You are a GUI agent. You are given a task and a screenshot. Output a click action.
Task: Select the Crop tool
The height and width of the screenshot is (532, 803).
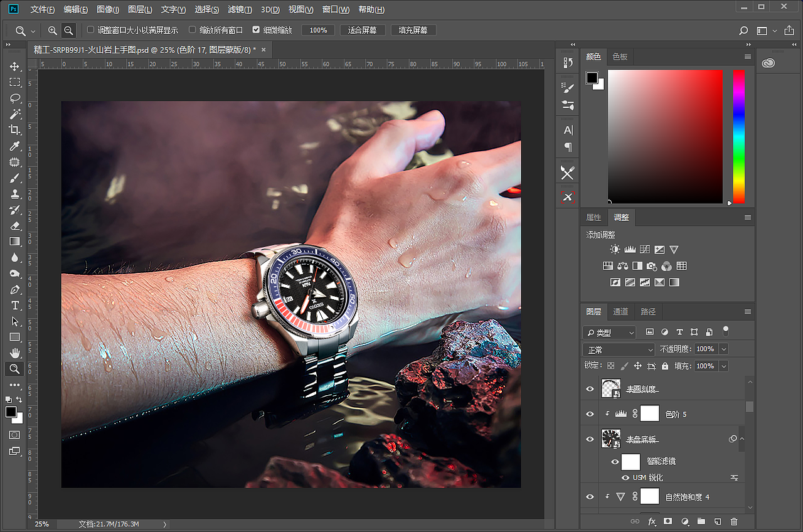pos(14,130)
